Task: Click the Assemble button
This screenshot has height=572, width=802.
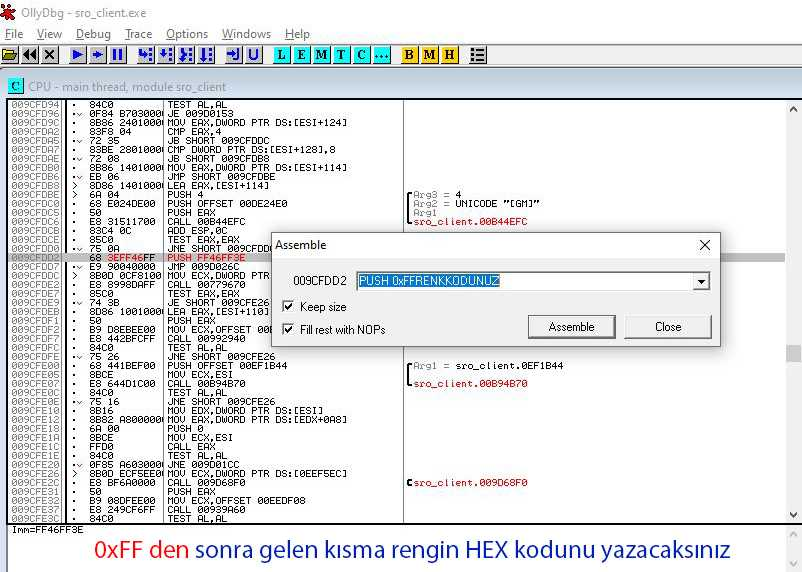Action: coord(571,326)
